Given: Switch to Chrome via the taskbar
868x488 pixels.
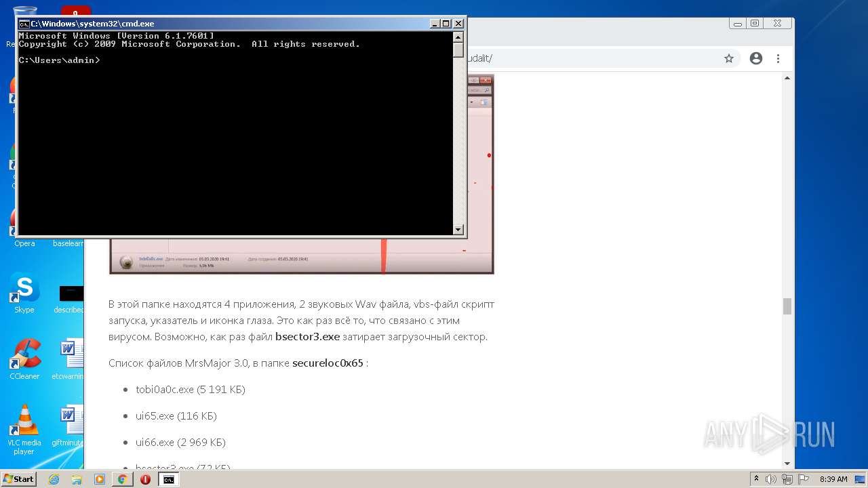Looking at the screenshot, I should pyautogui.click(x=122, y=479).
